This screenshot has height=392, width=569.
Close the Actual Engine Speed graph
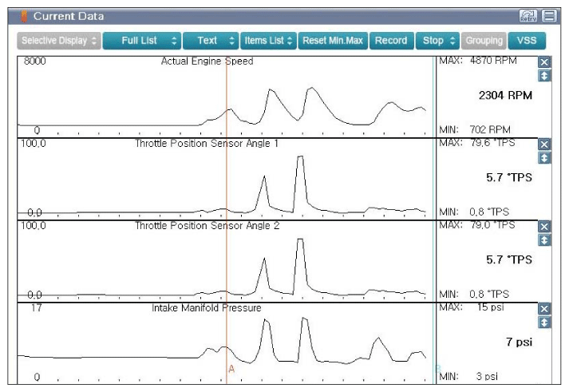tap(544, 62)
